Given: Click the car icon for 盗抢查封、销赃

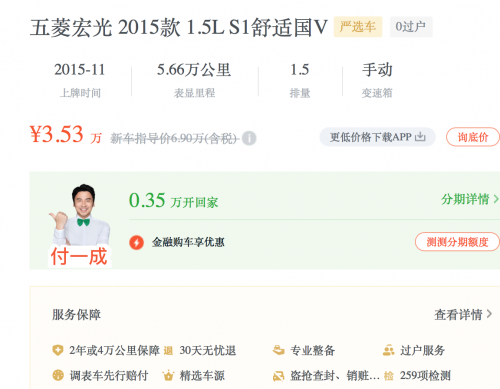Looking at the screenshot, I should 278,376.
